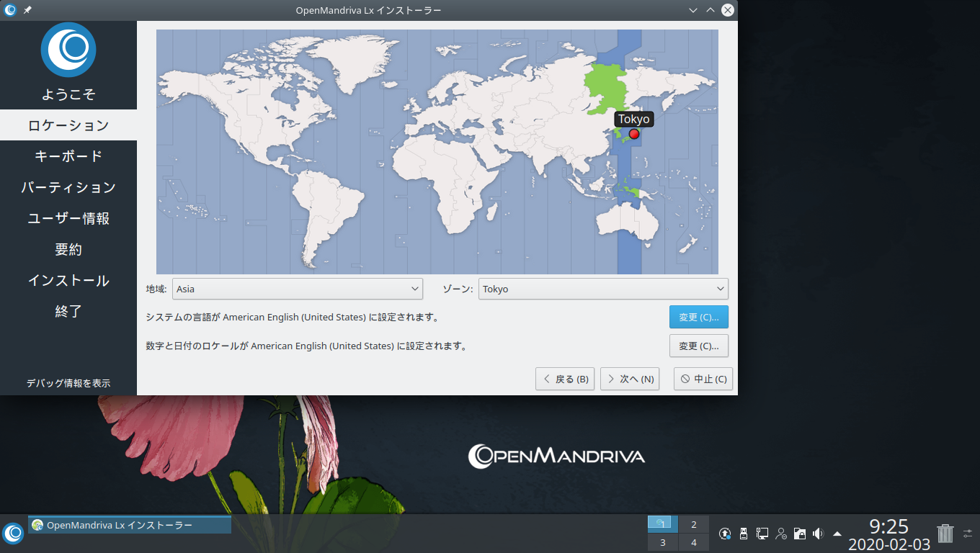Select ロケーション step in sidebar
The width and height of the screenshot is (980, 553).
[68, 125]
